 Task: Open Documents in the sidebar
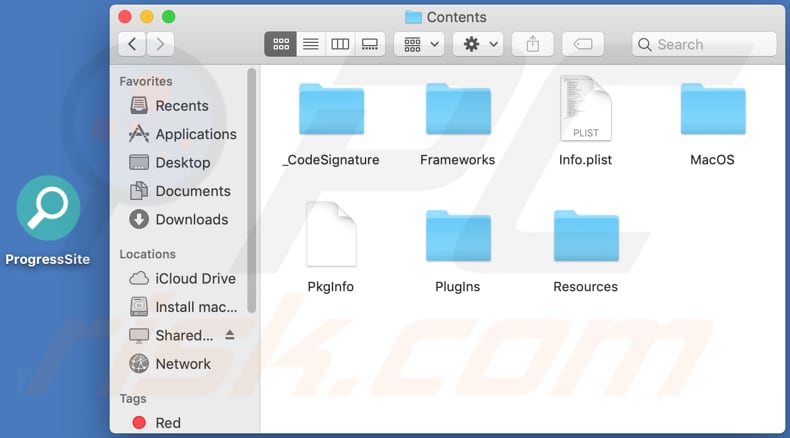click(180, 191)
